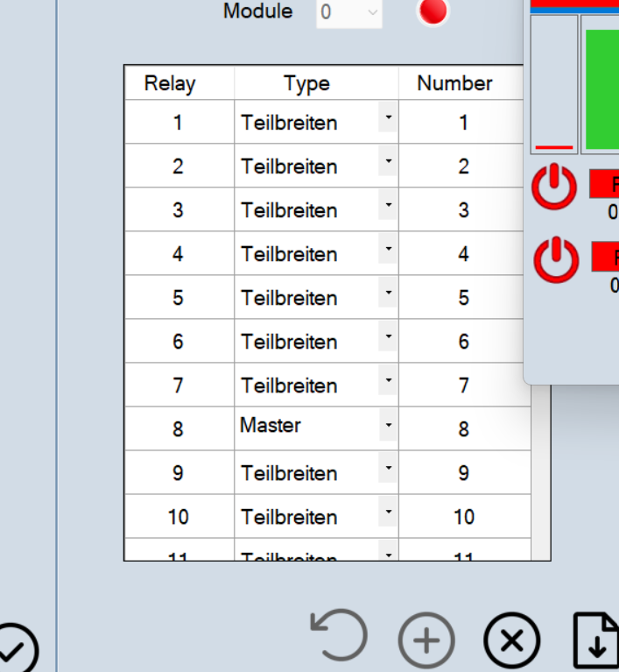The height and width of the screenshot is (672, 619).
Task: Open Type dropdown for relay 1
Action: coord(389,117)
